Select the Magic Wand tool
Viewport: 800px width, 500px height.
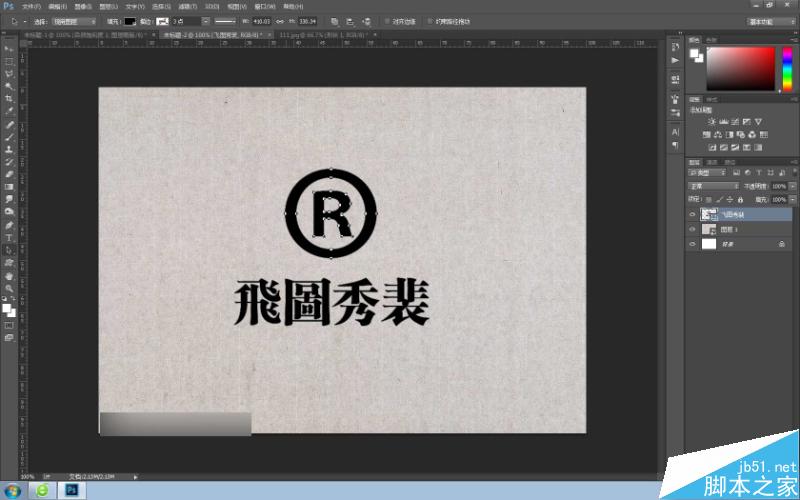[9, 86]
